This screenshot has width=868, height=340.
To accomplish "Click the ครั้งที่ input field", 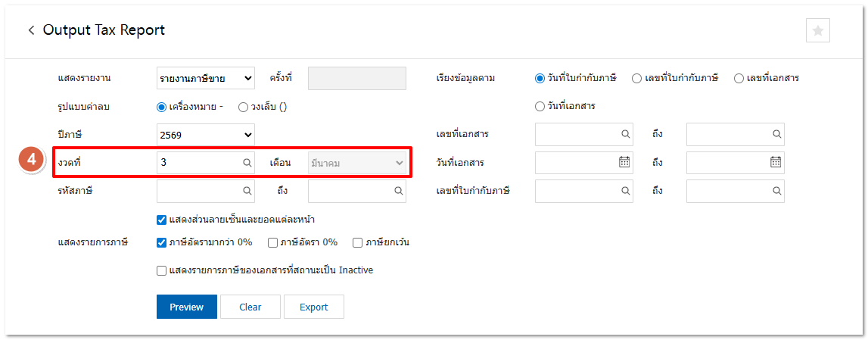I will 356,78.
